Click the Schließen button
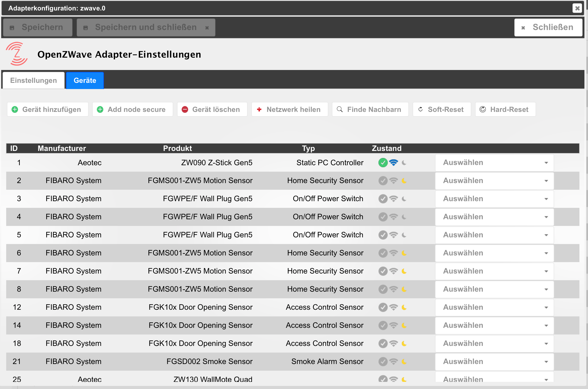588x389 pixels. [548, 27]
